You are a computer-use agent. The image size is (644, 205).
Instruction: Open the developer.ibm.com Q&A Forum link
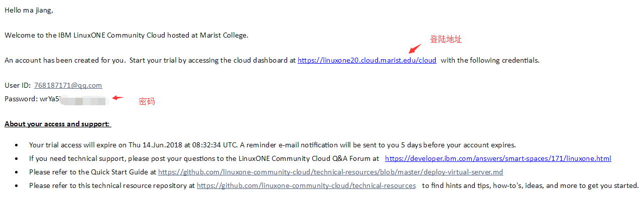(498, 158)
